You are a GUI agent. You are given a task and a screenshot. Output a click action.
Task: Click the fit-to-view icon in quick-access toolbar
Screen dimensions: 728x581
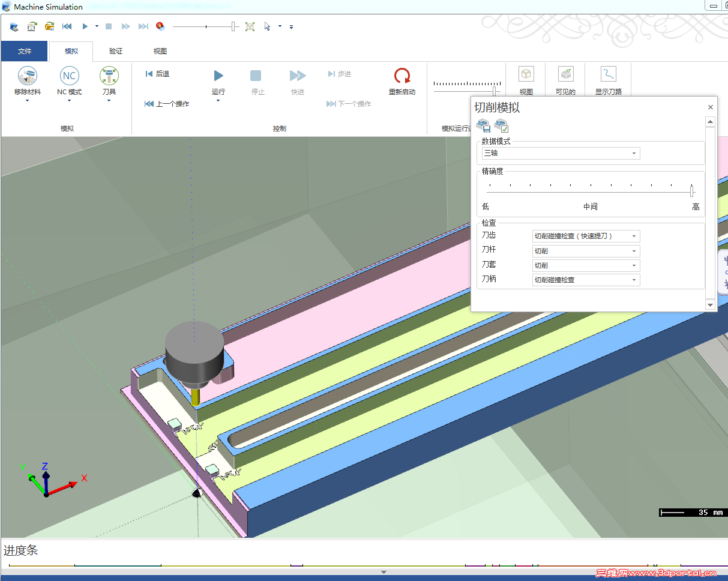tap(250, 26)
